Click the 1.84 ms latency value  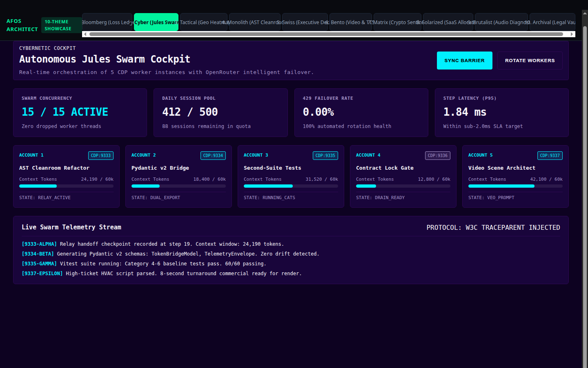465,112
